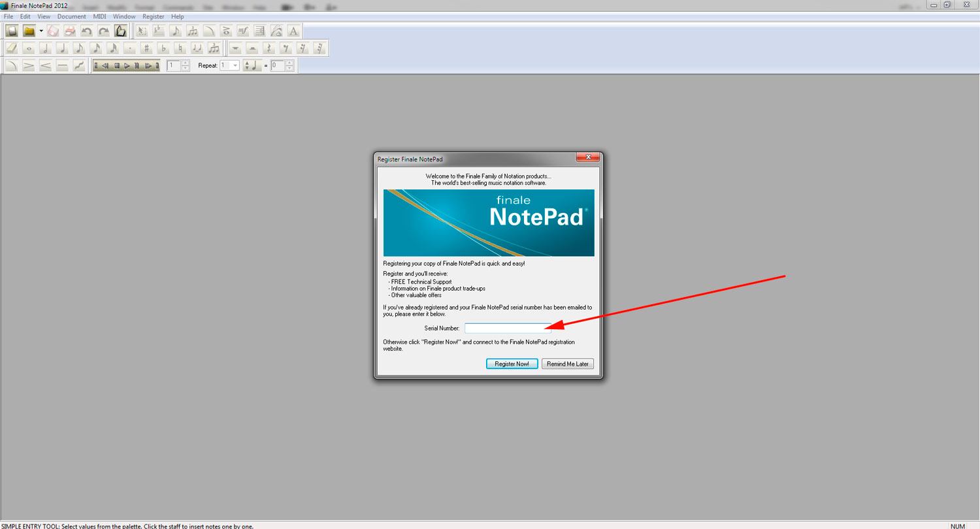
Task: Open the Repeat count dropdown
Action: click(235, 65)
